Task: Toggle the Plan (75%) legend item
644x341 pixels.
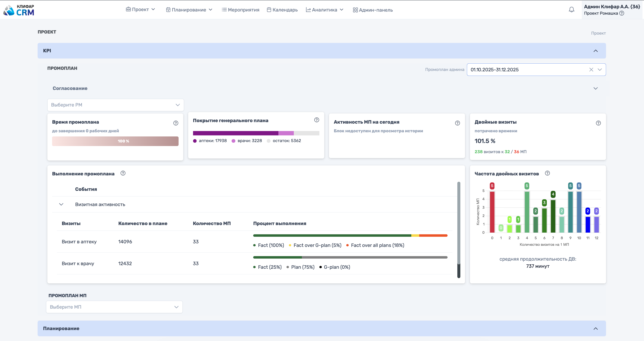Action: click(301, 267)
